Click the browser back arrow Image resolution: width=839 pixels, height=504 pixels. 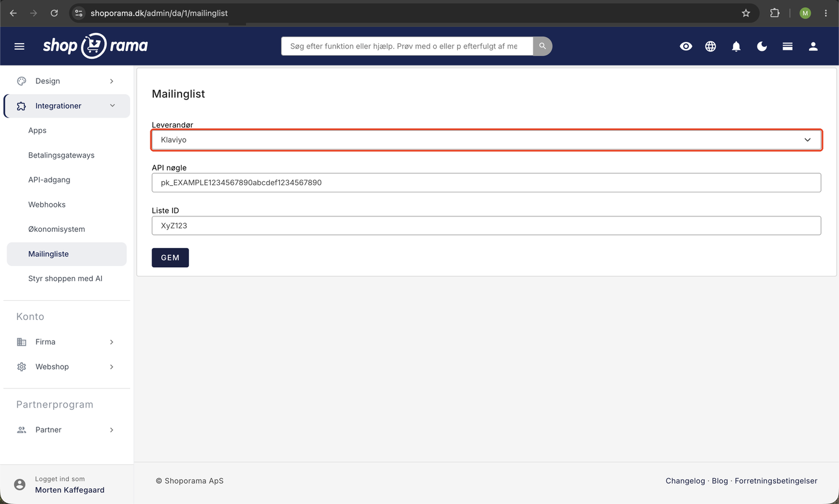(13, 13)
